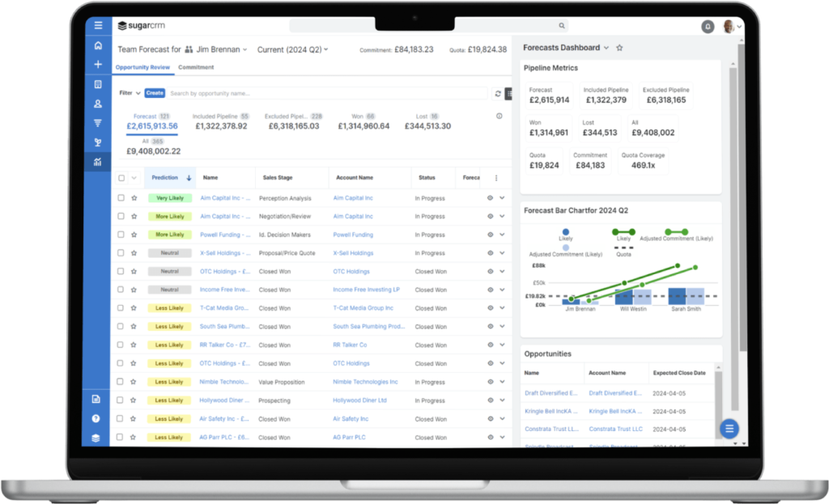Open the Powell Funding account link
829x504 pixels.
[353, 235]
